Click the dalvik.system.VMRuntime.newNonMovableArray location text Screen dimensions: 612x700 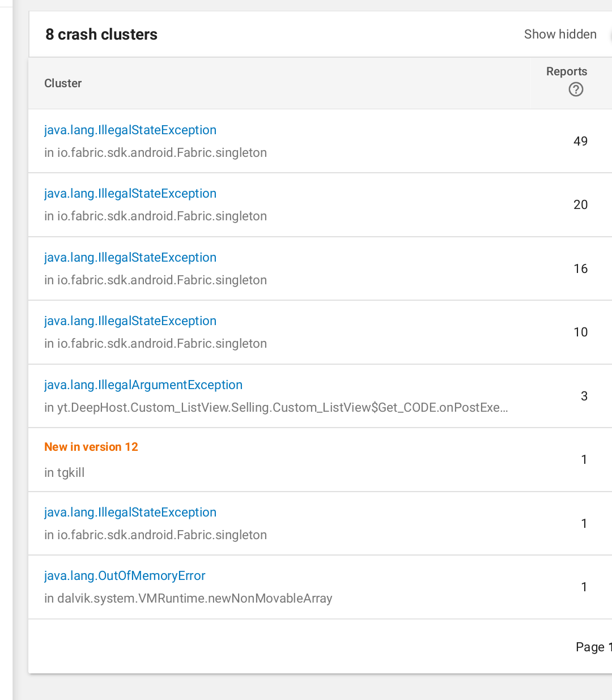click(188, 599)
